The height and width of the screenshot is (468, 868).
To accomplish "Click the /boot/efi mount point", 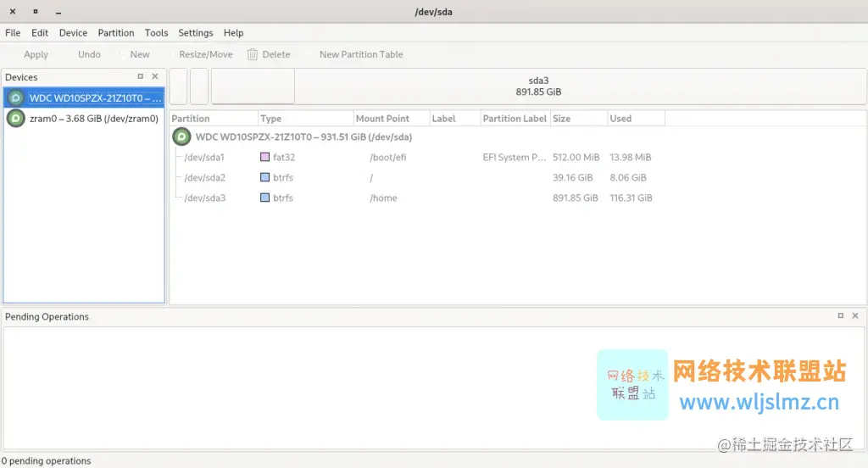I will (387, 158).
